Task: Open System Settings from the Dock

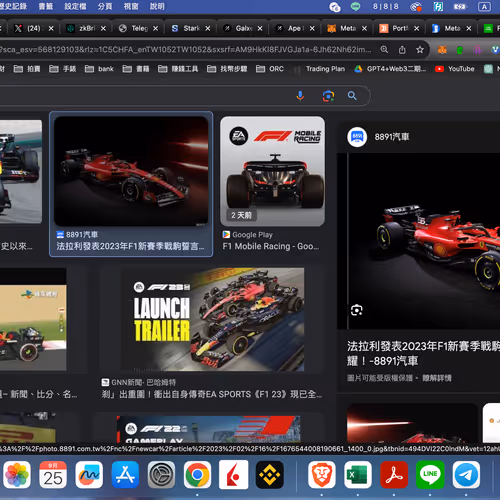Action: click(161, 475)
